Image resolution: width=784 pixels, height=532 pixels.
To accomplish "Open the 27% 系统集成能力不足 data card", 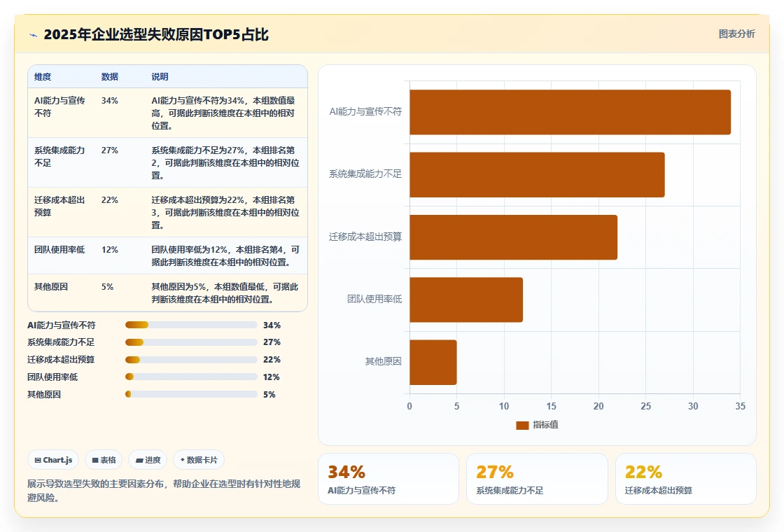I will [537, 479].
